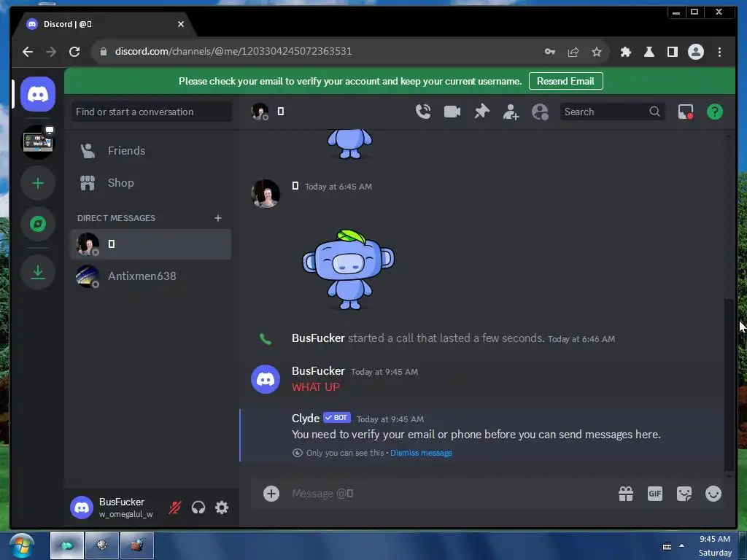Click the sender avatar at 6:45 AM

pos(266,194)
